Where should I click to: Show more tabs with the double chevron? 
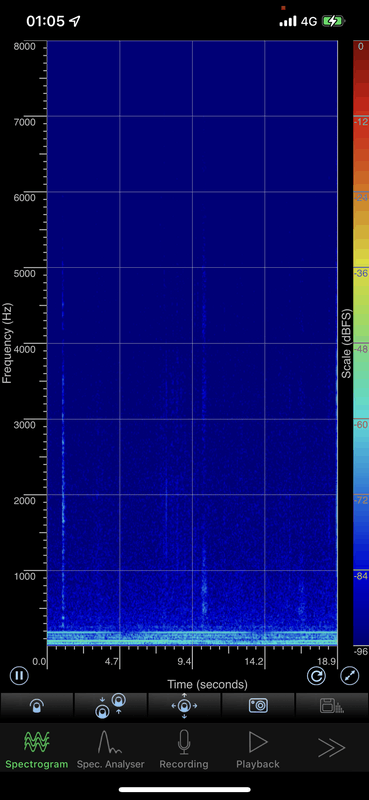pyautogui.click(x=331, y=748)
